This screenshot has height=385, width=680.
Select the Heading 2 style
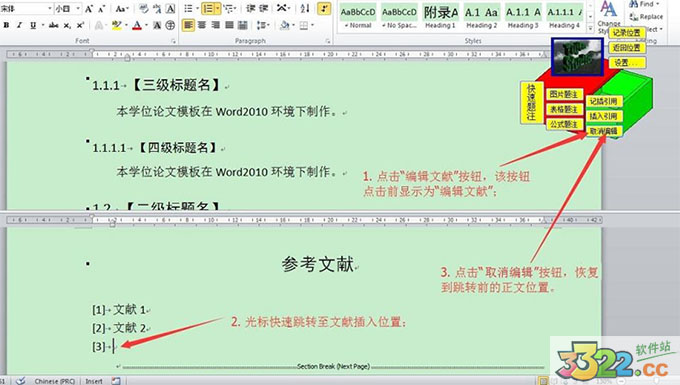coord(481,17)
